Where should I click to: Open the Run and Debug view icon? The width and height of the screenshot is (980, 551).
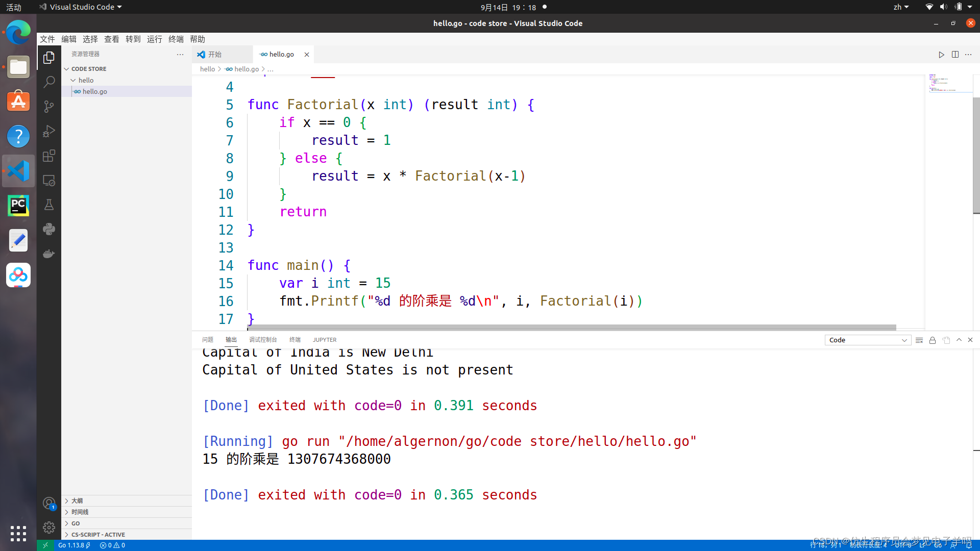[x=49, y=131]
